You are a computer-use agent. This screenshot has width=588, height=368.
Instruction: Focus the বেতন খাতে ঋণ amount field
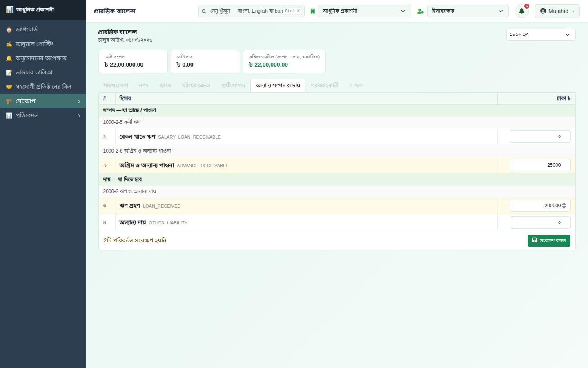[540, 137]
